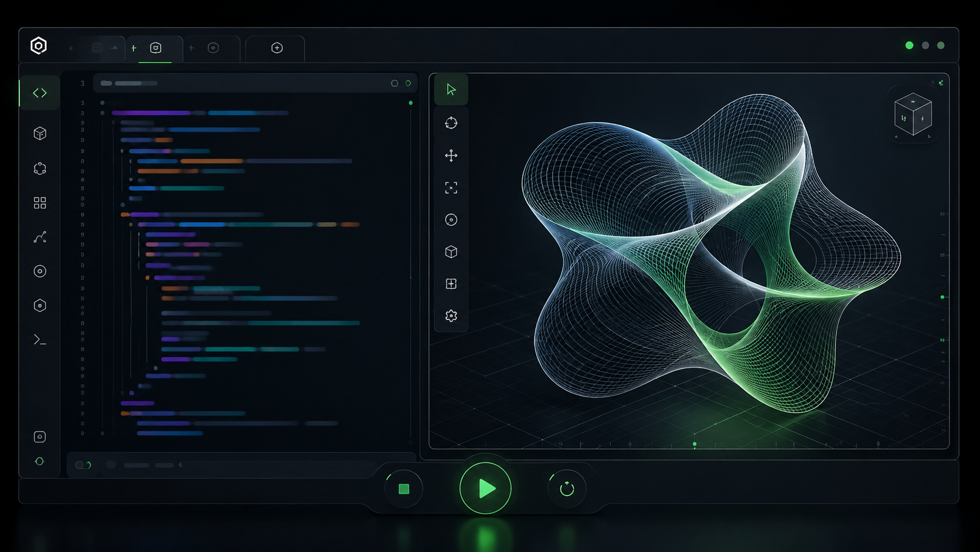The height and width of the screenshot is (552, 980).
Task: Click the green indicator dot atop the editor scrollbar
Action: (x=410, y=103)
